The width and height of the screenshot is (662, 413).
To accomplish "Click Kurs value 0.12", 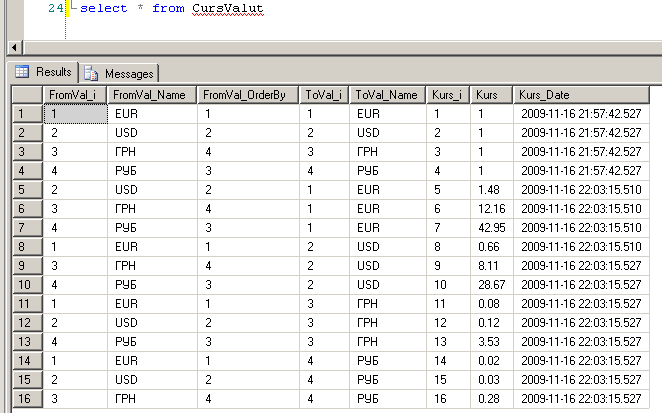I will [x=489, y=323].
